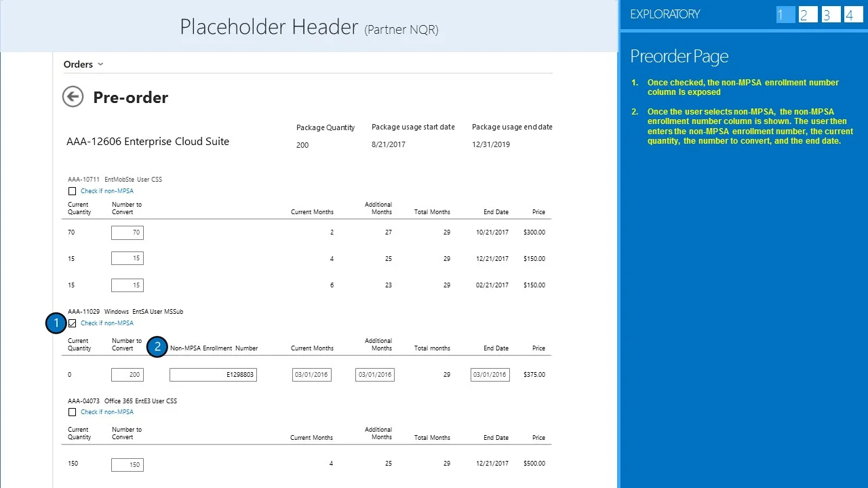Click the end date 10/21/2017

click(x=492, y=232)
